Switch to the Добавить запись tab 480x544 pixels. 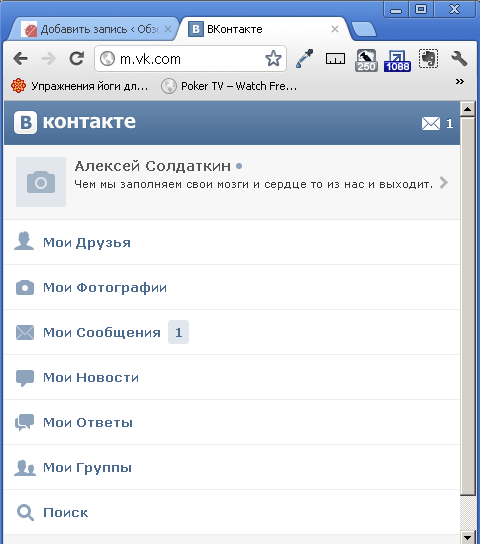point(95,29)
